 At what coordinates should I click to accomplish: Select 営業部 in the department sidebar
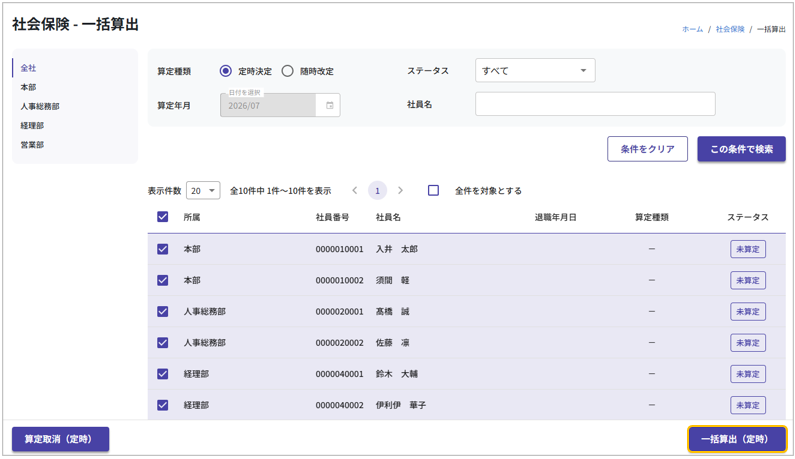click(x=32, y=145)
